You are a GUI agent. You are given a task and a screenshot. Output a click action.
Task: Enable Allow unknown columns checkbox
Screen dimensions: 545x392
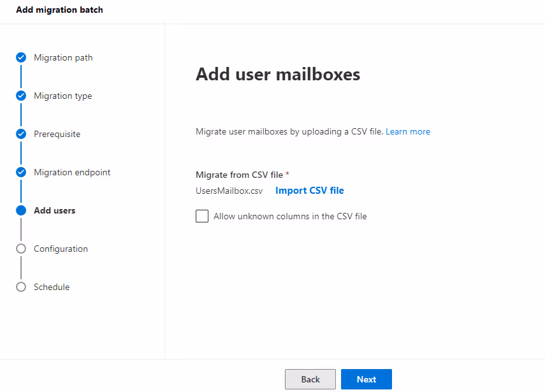[x=202, y=216]
